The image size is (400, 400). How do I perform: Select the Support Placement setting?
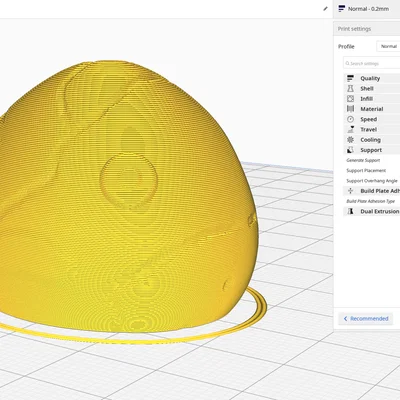coord(366,171)
